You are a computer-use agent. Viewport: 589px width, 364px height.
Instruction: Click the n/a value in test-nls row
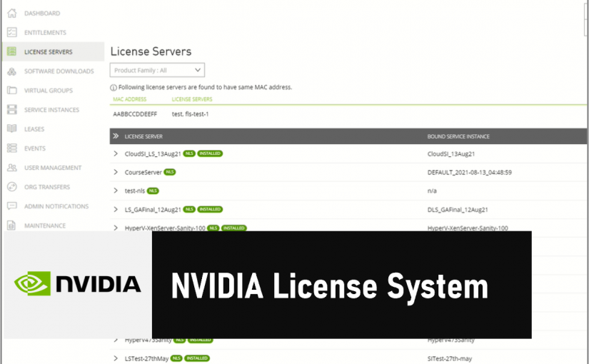click(x=432, y=191)
